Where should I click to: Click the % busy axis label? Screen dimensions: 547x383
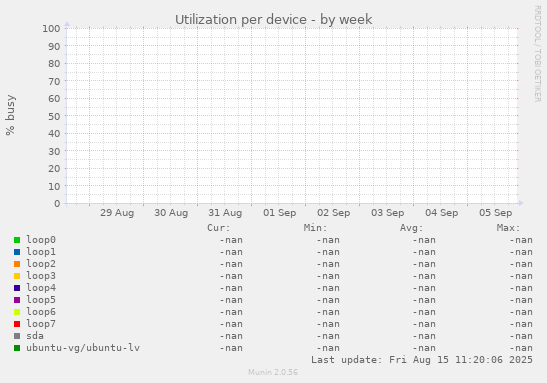coord(10,115)
